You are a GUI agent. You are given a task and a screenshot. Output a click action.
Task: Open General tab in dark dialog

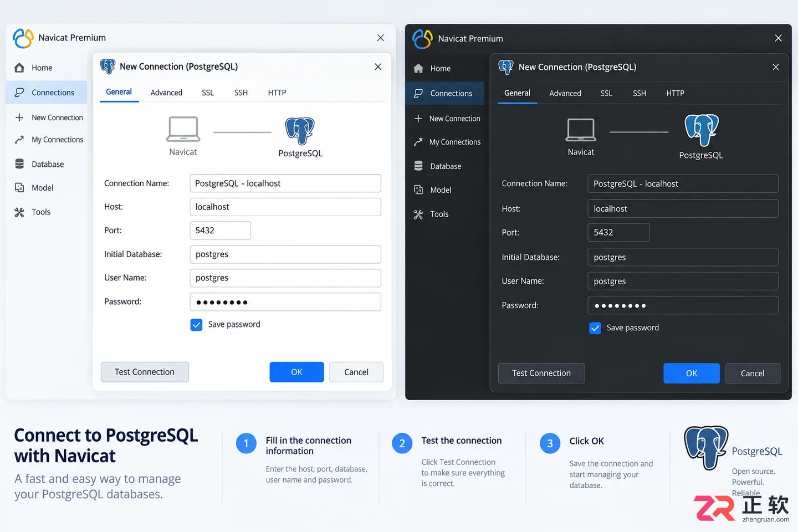click(x=518, y=93)
